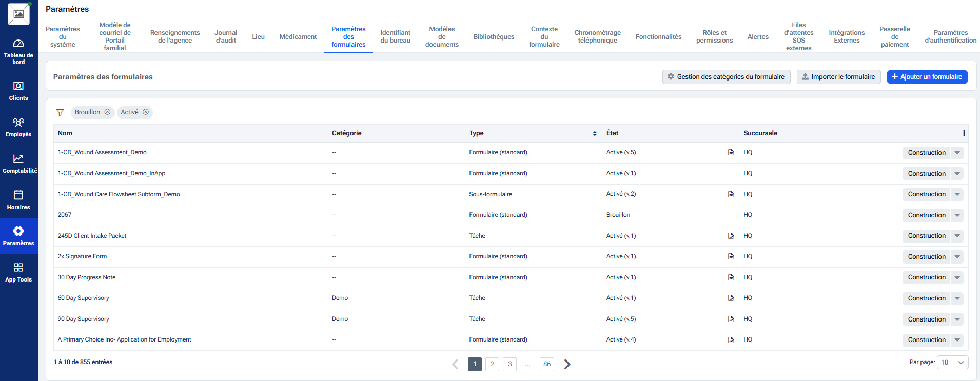This screenshot has height=381, width=980.
Task: Click the table column options kebab icon
Action: pyautogui.click(x=964, y=133)
